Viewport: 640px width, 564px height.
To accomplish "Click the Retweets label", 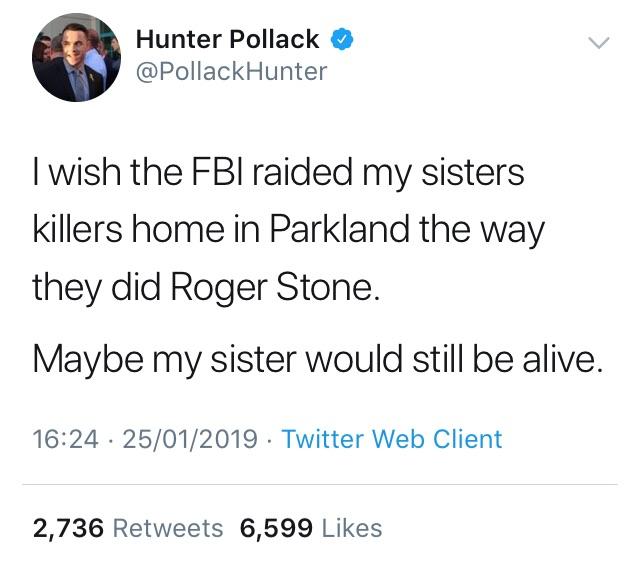I will tap(168, 528).
